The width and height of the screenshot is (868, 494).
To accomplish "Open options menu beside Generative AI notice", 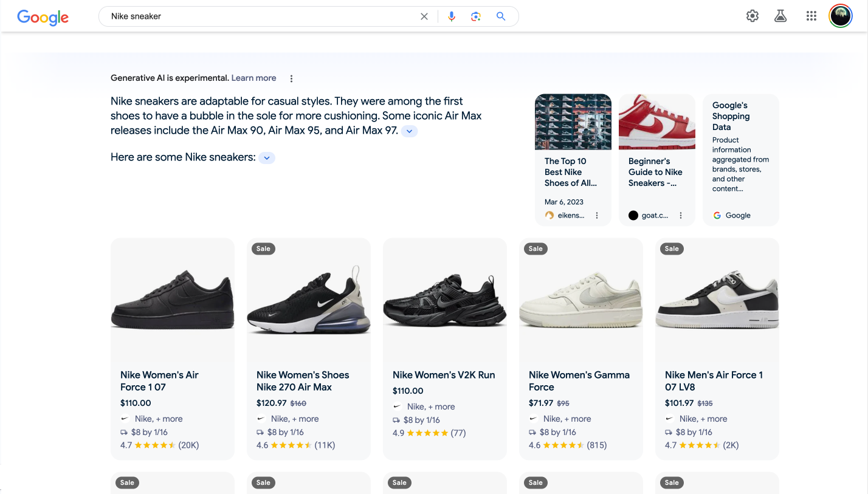I will (x=291, y=78).
